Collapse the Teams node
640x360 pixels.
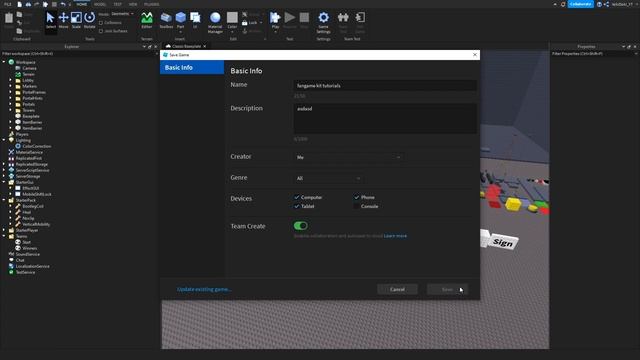pos(4,236)
